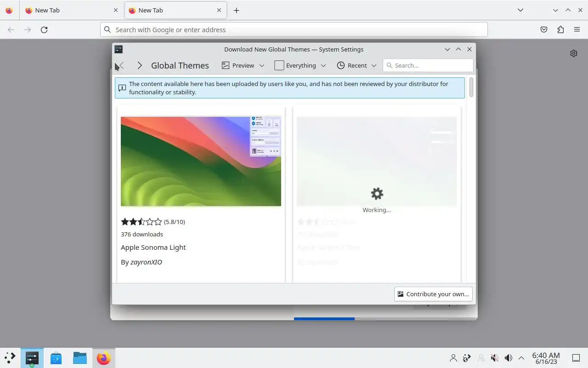The image size is (588, 368).
Task: Open the List all tabs chevron
Action: click(x=520, y=10)
